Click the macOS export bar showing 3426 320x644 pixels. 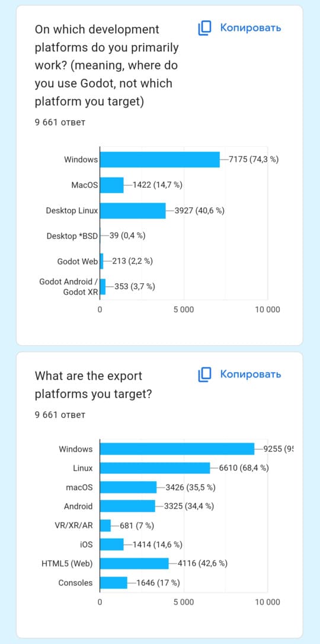[129, 487]
